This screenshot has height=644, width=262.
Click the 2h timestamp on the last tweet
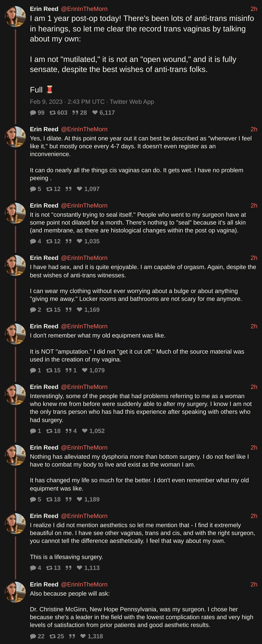(254, 584)
